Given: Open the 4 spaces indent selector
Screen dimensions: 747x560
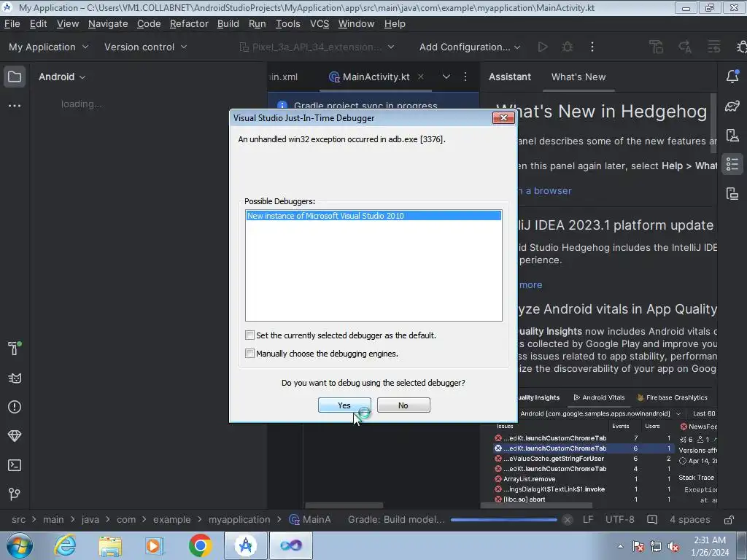Looking at the screenshot, I should (x=690, y=519).
